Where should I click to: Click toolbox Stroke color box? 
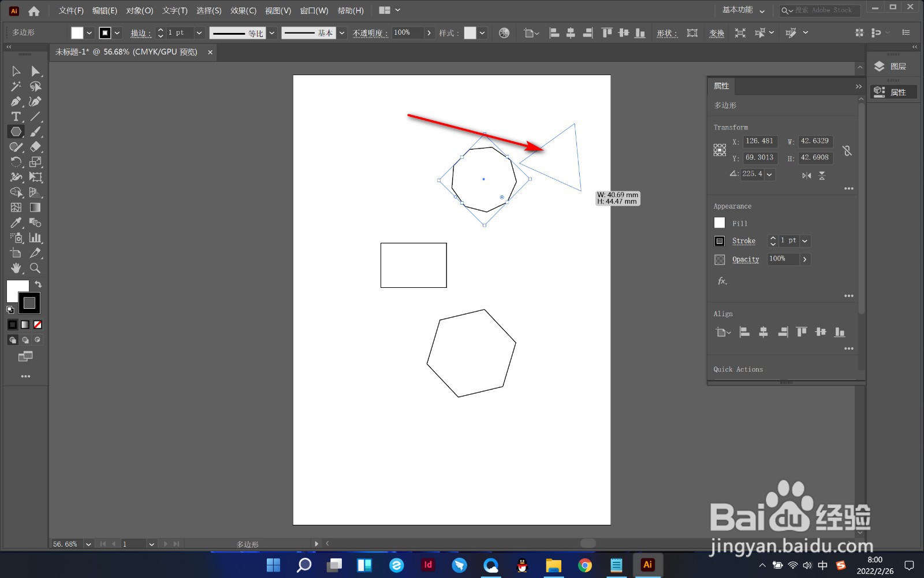[29, 302]
